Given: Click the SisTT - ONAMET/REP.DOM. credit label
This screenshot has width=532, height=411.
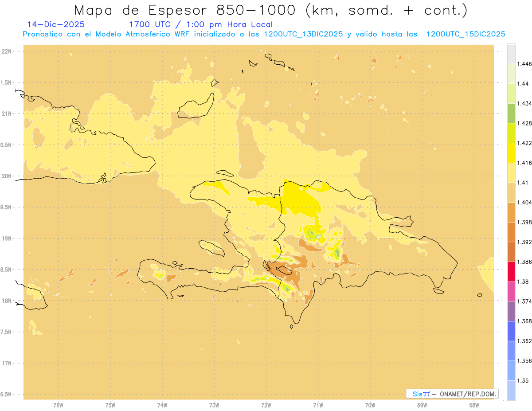Looking at the screenshot, I should [452, 394].
